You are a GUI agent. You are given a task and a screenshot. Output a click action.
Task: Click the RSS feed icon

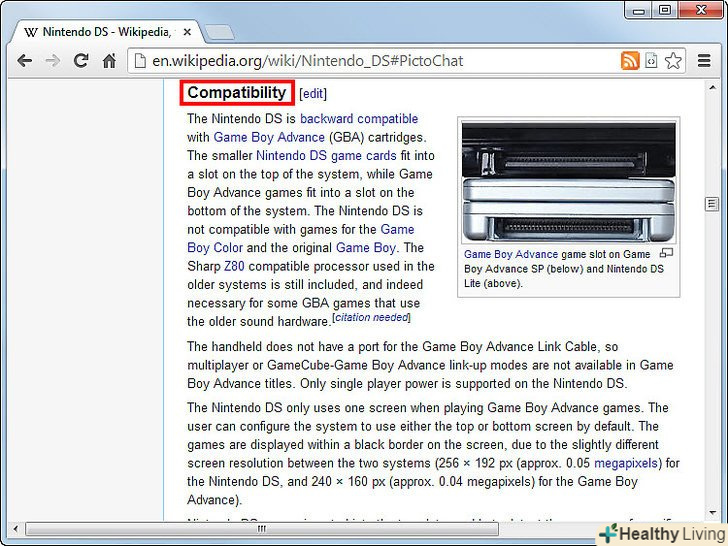point(630,61)
